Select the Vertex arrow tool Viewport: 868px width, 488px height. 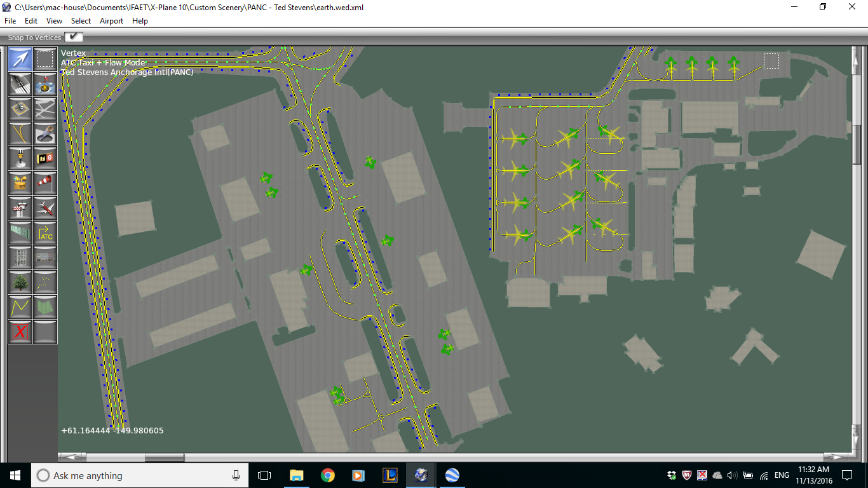[x=20, y=59]
